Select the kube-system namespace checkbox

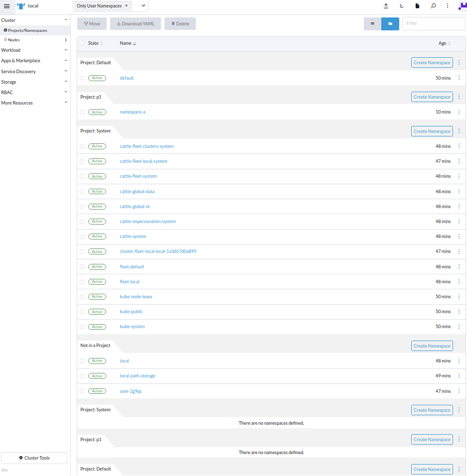coord(82,327)
